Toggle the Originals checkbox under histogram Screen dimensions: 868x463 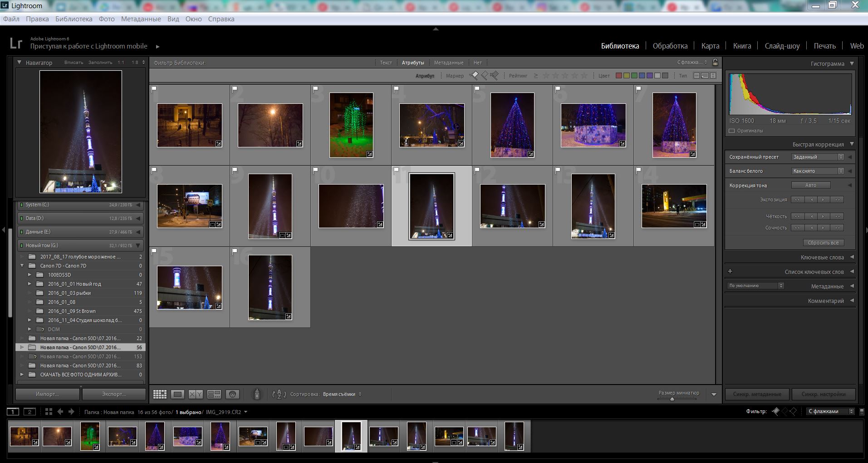click(x=731, y=131)
